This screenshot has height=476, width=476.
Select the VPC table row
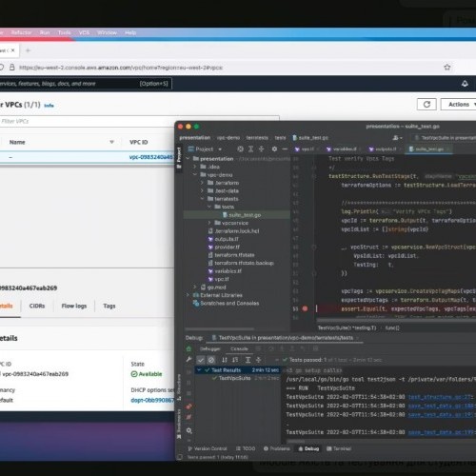(x=87, y=157)
